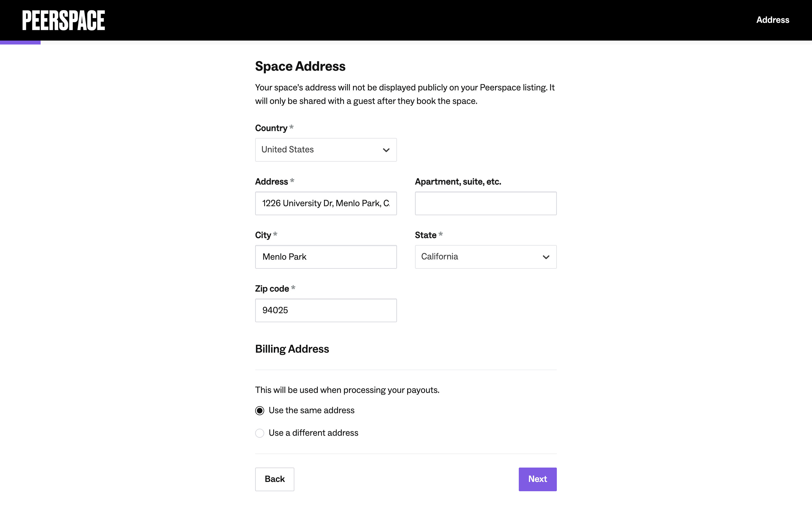Click the Billing Address heading
Screen dimensions: 812x507
tap(292, 349)
